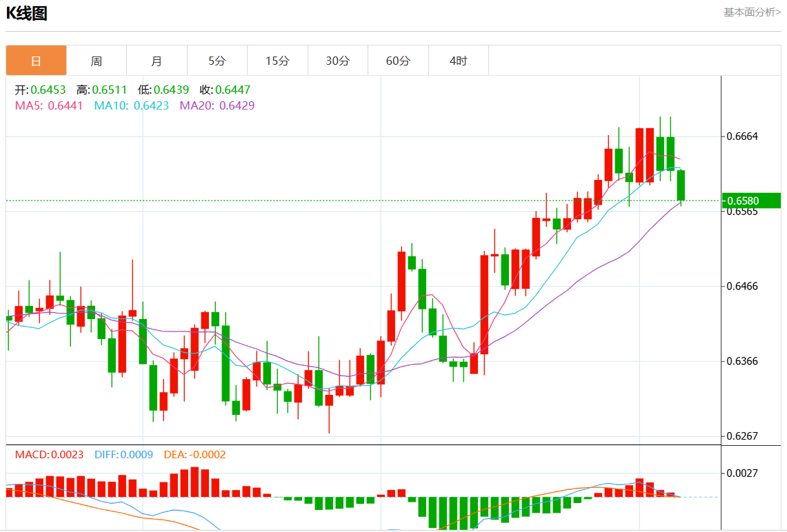Open the 30分 interval tab
Viewport: 787px width, 532px height.
click(x=338, y=61)
